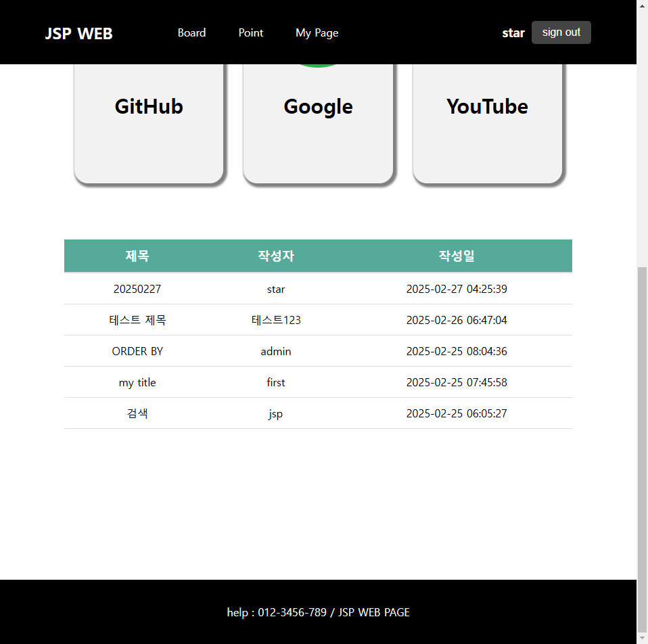Click the 제목 column header
Viewport: 648px width, 644px height.
(x=137, y=256)
